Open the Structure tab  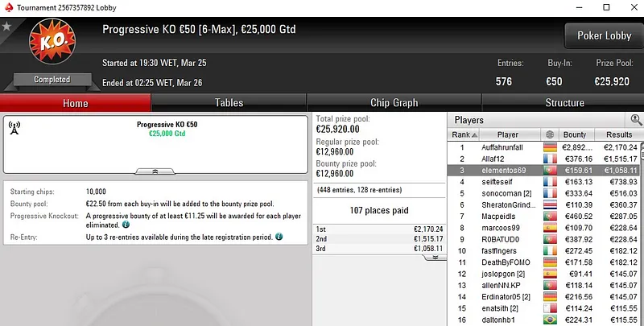pos(564,103)
